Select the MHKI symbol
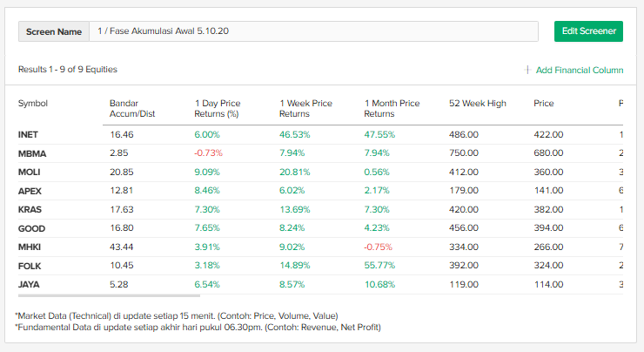This screenshot has height=352, width=644. click(x=30, y=247)
